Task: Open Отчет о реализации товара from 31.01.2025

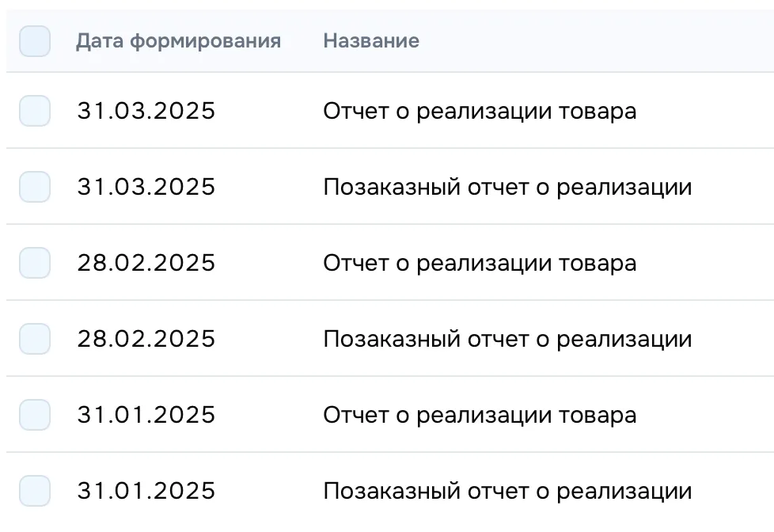Action: coord(480,415)
